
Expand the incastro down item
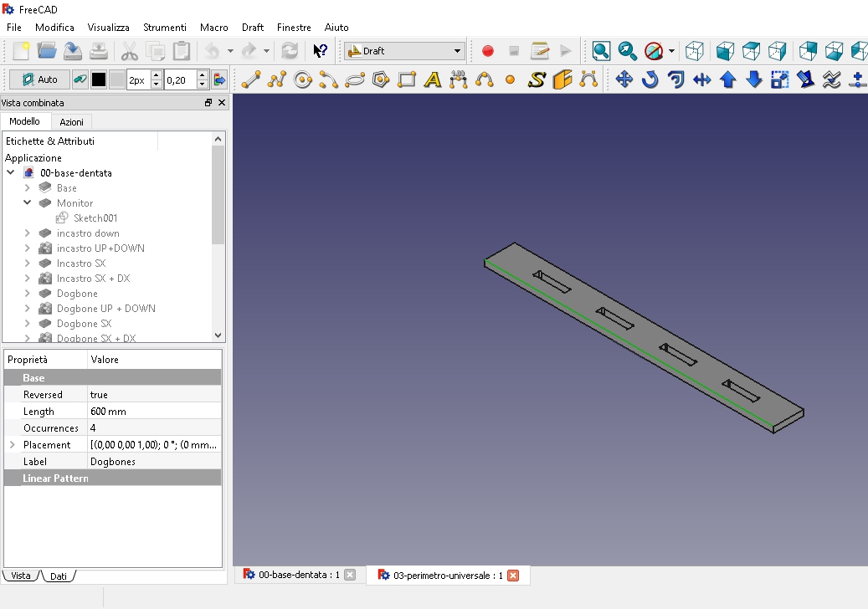[27, 233]
